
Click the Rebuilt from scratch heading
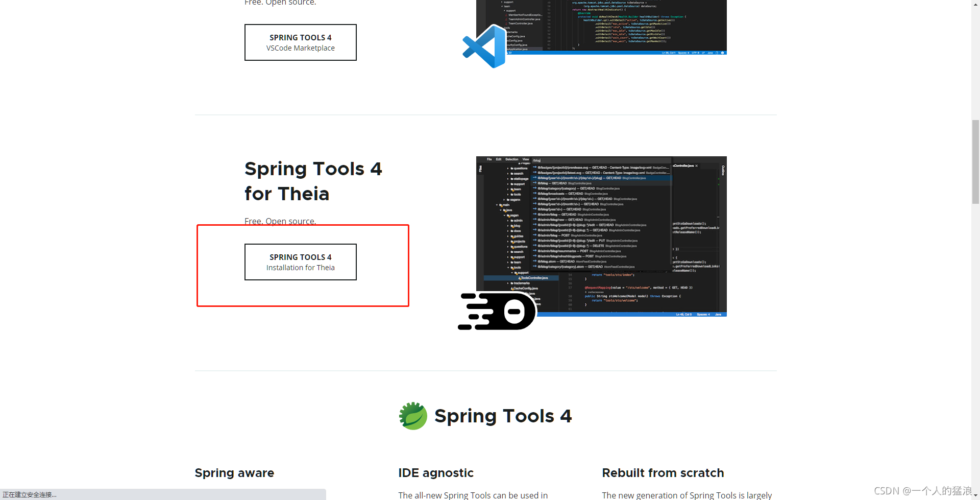point(663,473)
